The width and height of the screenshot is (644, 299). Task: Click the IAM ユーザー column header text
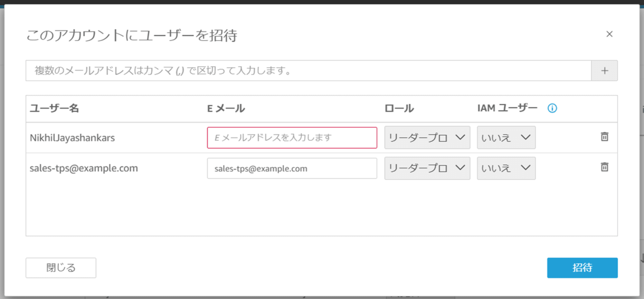coord(507,108)
